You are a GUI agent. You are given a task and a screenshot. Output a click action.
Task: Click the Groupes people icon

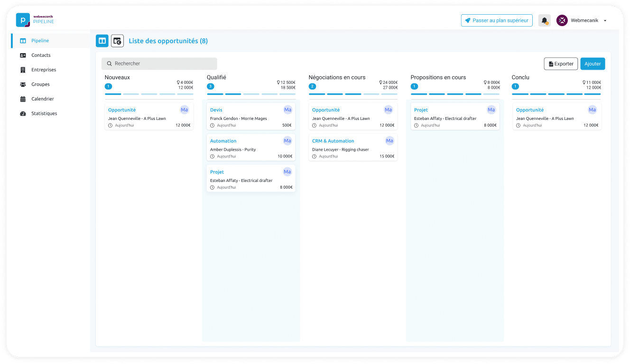click(x=23, y=84)
